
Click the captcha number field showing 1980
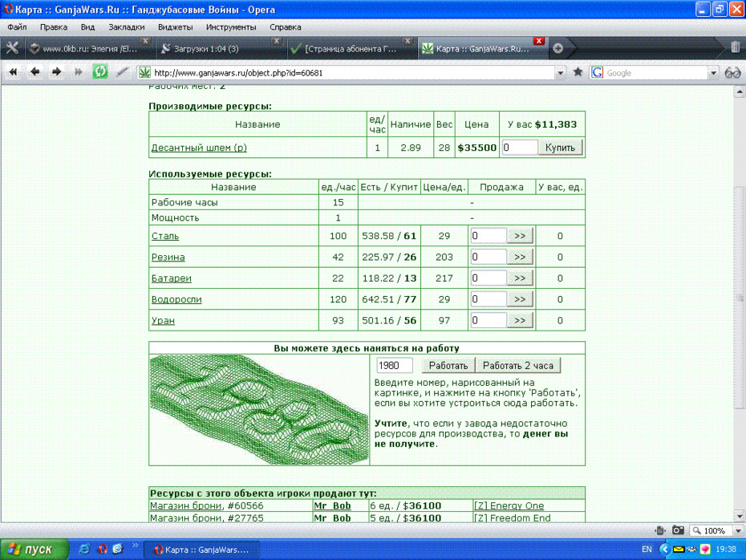(x=395, y=365)
